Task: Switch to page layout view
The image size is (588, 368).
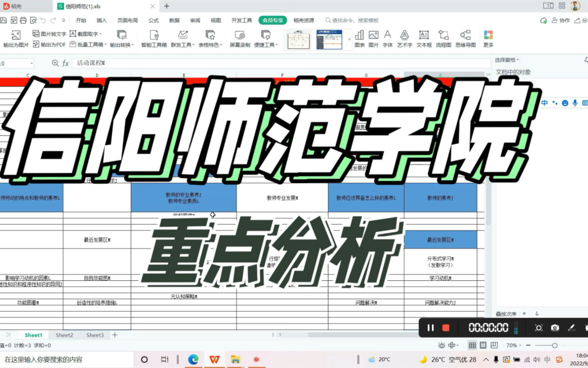Action: tap(483, 345)
